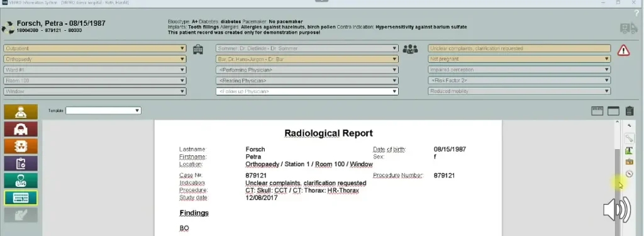Click the patient name header Forsch, Petra - 08/15/1987
Viewport: 644px width, 236px height.
61,23
